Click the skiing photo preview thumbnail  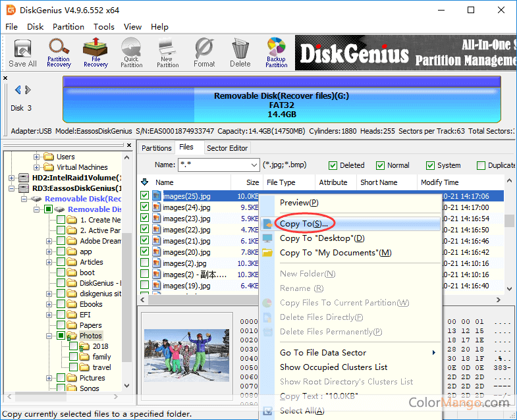click(x=186, y=355)
